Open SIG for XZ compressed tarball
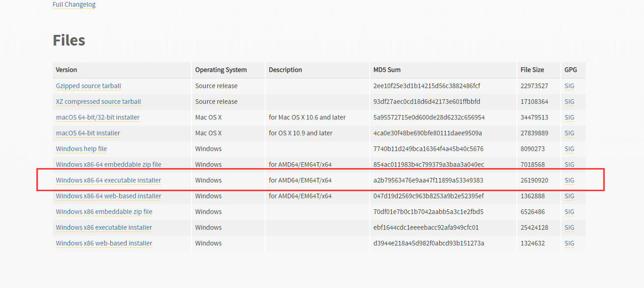 click(569, 102)
